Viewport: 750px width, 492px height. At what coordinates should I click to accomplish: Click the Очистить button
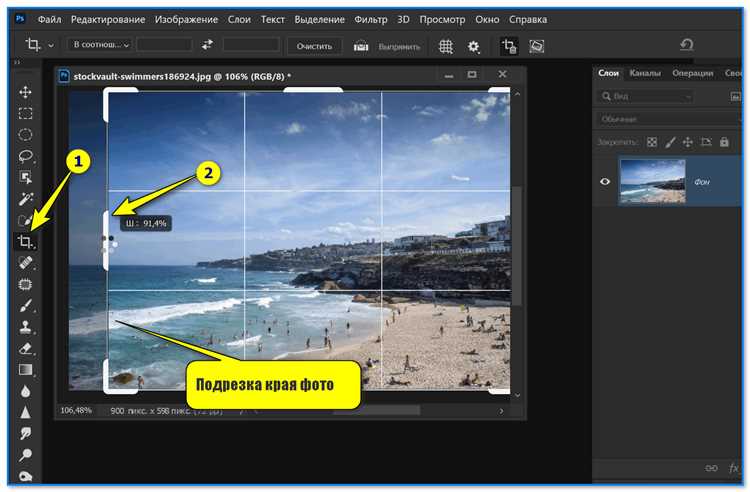tap(314, 46)
